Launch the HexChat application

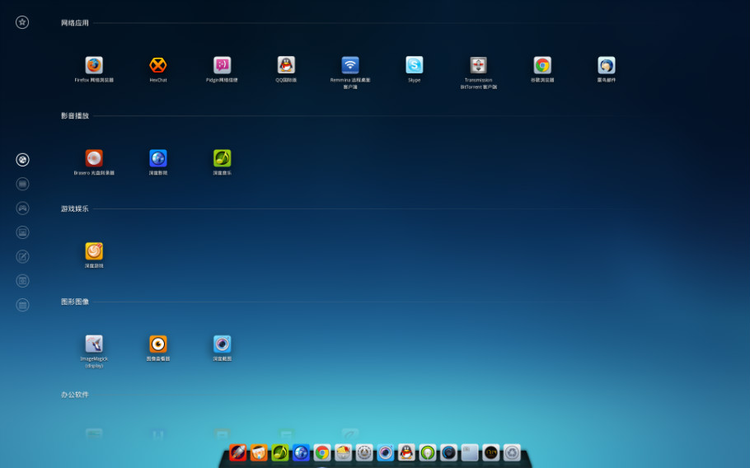point(158,65)
